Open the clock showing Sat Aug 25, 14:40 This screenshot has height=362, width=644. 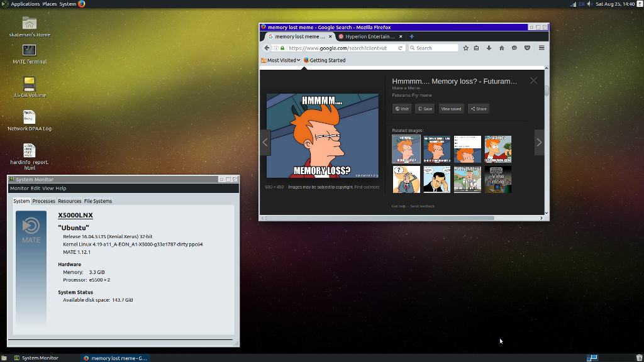pos(615,4)
